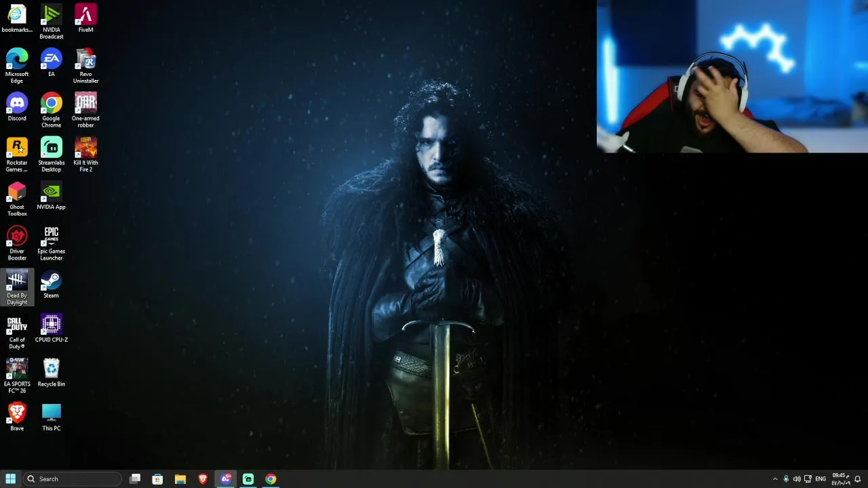Change ENG input language
Viewport: 868px width, 488px height.
click(821, 479)
